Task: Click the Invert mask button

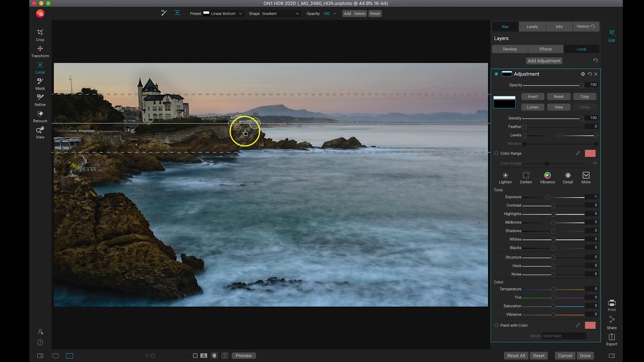Action: [x=533, y=97]
